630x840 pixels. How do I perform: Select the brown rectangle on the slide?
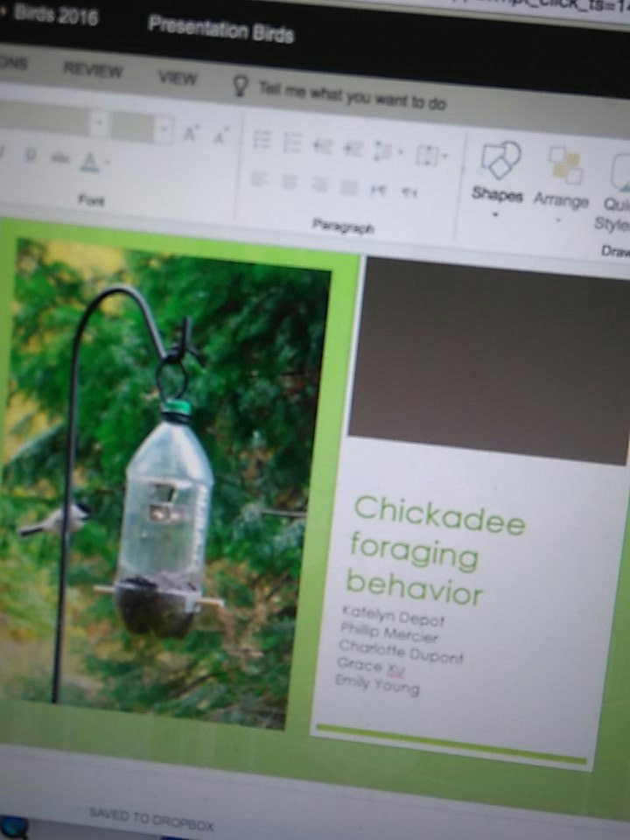click(x=487, y=360)
